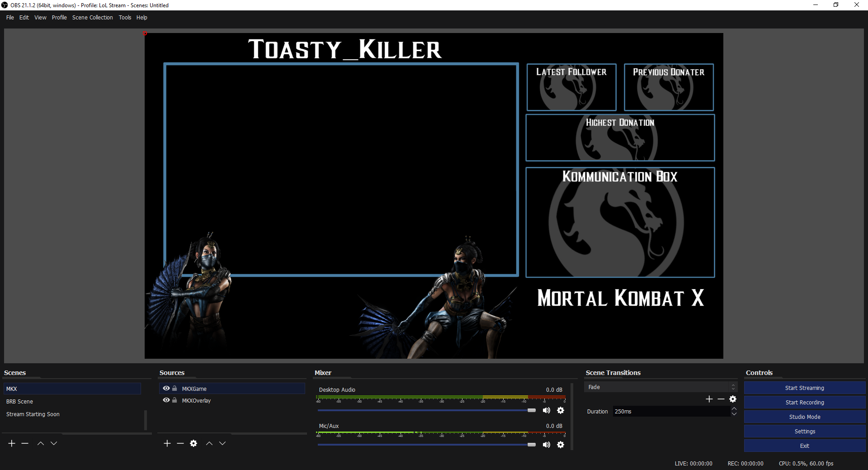Adjust Desktop Audio volume slider handle
The image size is (868, 470).
(x=532, y=410)
